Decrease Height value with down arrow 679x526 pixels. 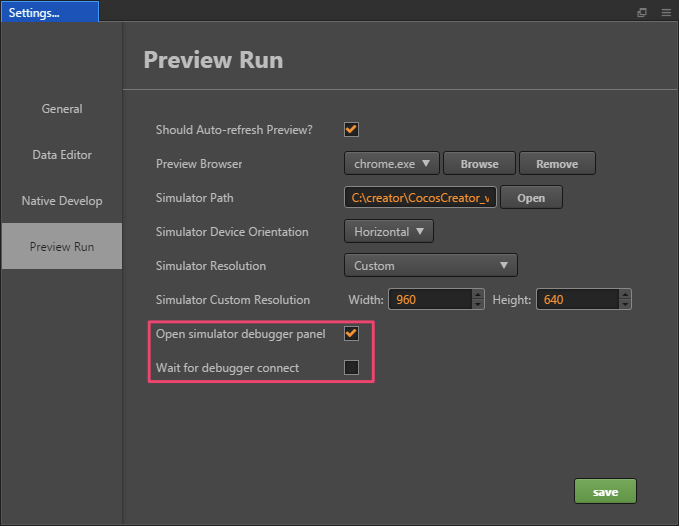coord(625,304)
